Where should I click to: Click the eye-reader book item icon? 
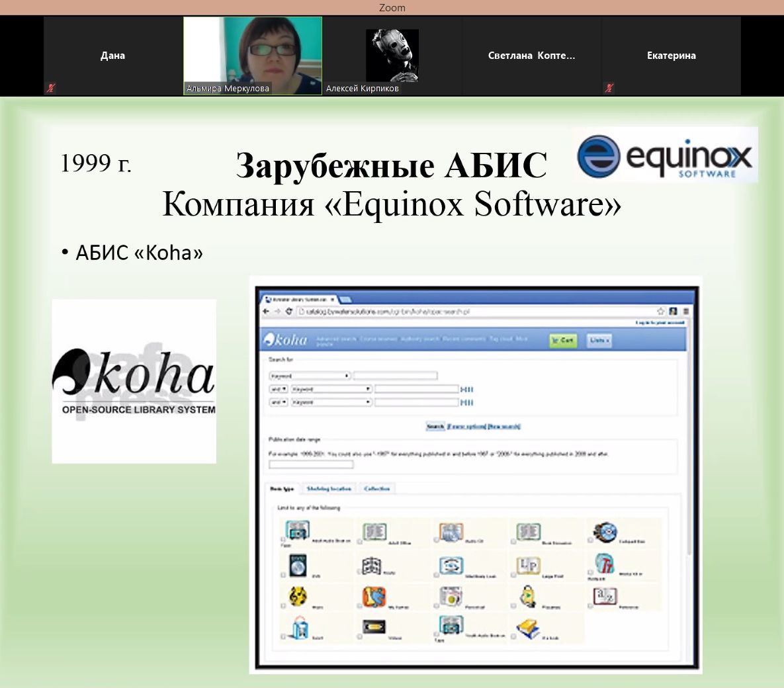pos(451,566)
